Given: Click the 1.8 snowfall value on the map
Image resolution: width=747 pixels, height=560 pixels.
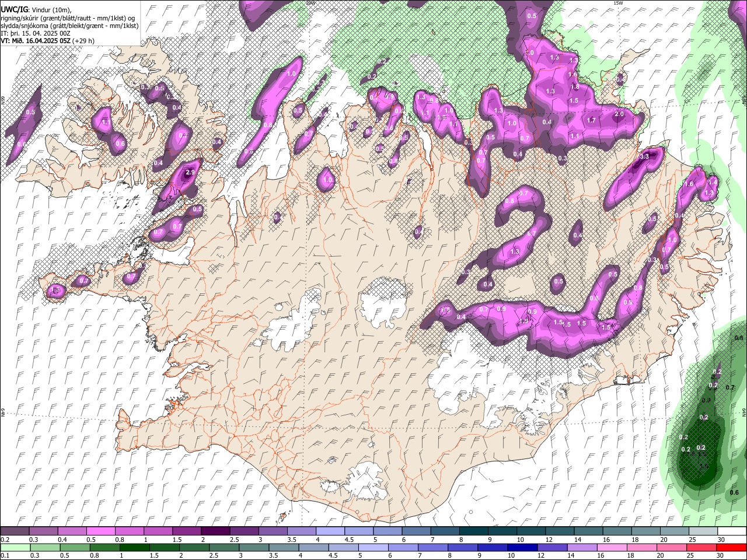Looking at the screenshot, I should [575, 87].
